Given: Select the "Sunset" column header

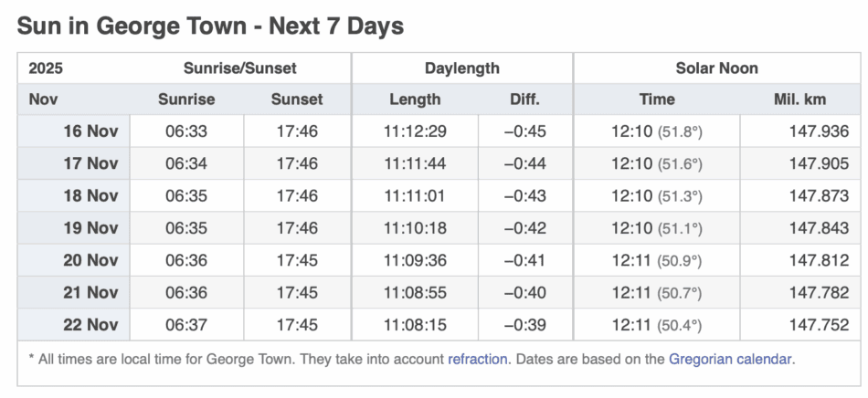Looking at the screenshot, I should click(x=297, y=99).
